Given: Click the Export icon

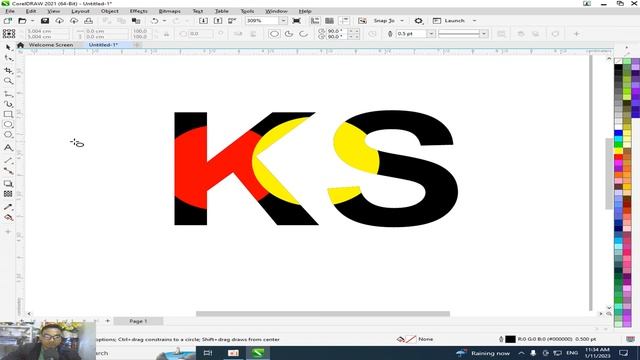Looking at the screenshot, I should (x=218, y=20).
